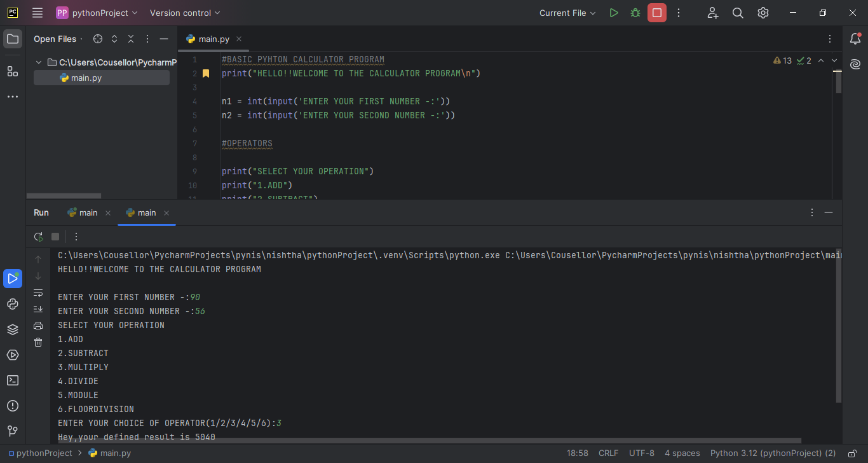868x463 pixels.
Task: Close the main.py editor tab
Action: [x=239, y=39]
